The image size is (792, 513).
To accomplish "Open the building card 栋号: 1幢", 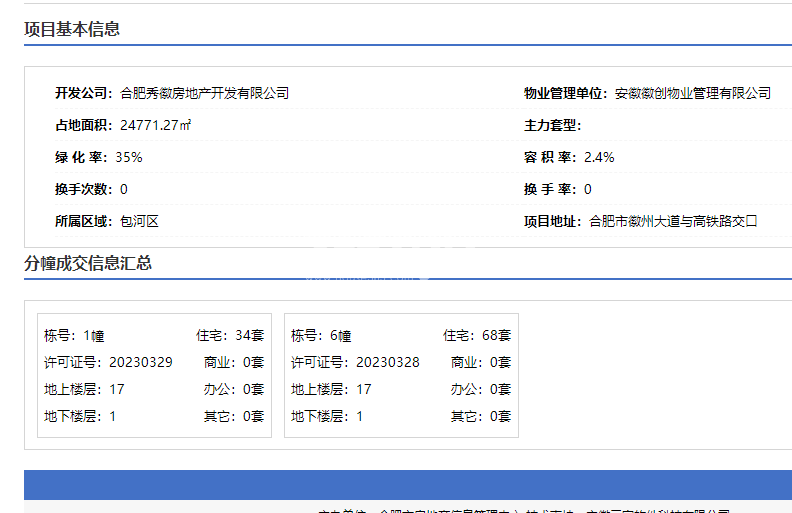I will click(155, 375).
